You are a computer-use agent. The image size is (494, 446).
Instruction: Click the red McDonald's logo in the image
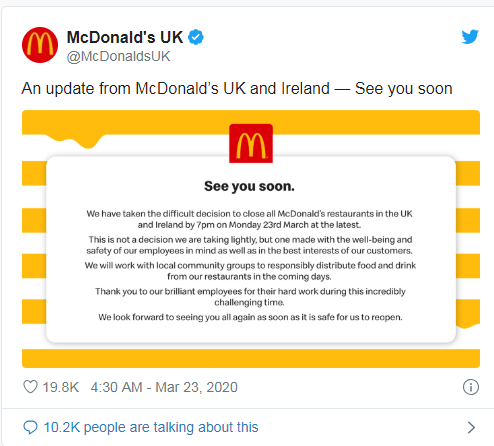tap(251, 143)
